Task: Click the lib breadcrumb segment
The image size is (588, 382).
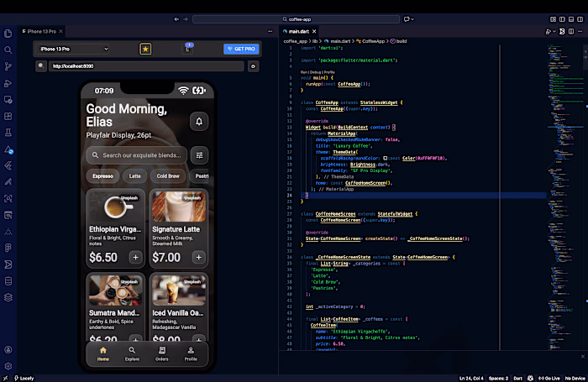Action: (x=315, y=41)
